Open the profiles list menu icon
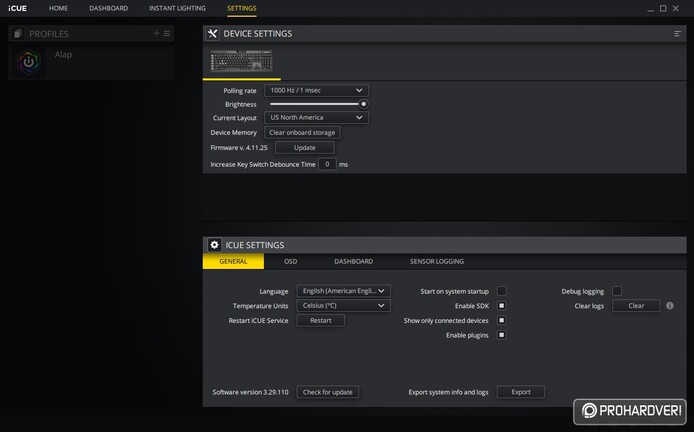 (167, 33)
